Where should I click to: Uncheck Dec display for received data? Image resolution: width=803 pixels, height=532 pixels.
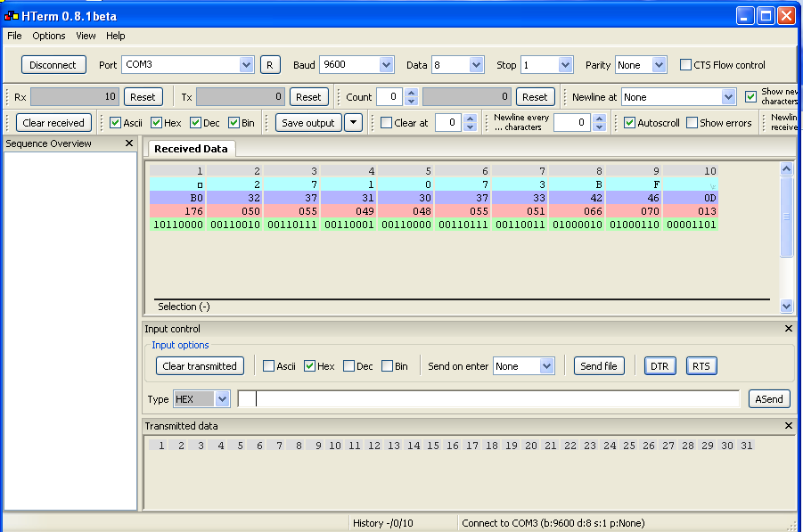click(x=195, y=123)
